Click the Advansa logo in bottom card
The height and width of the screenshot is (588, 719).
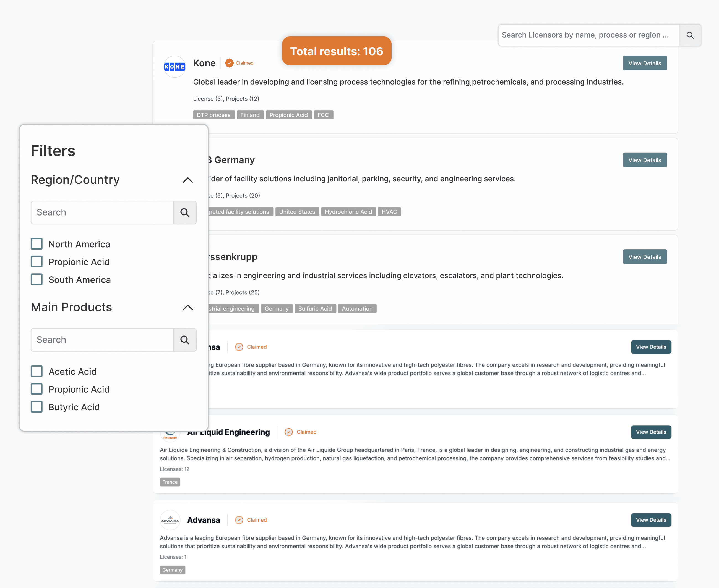click(x=170, y=520)
